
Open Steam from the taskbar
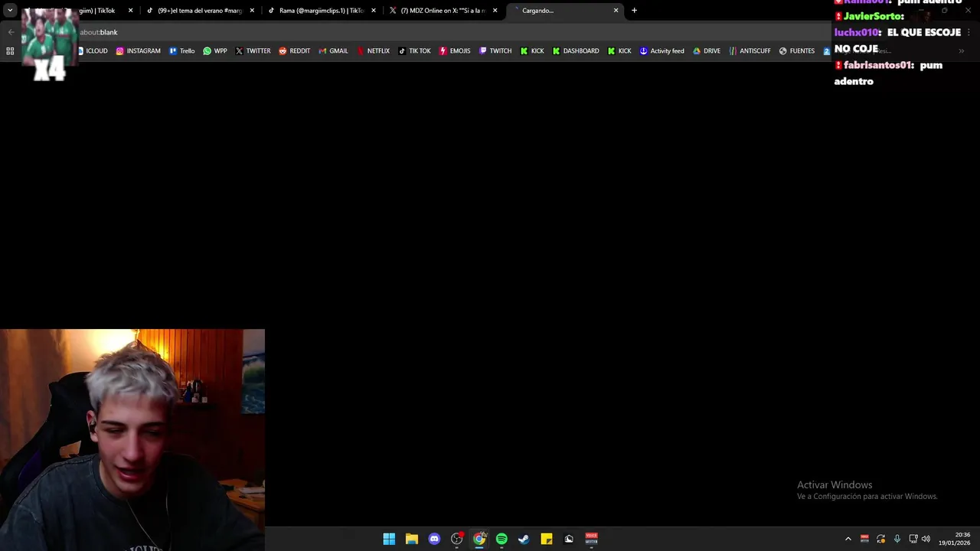click(524, 539)
